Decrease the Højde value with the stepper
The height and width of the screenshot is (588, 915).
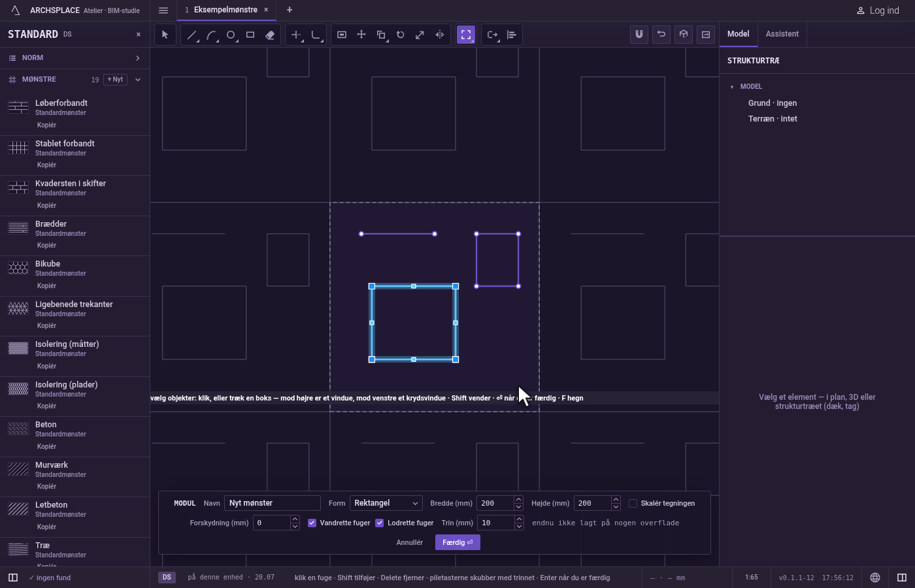pyautogui.click(x=616, y=507)
